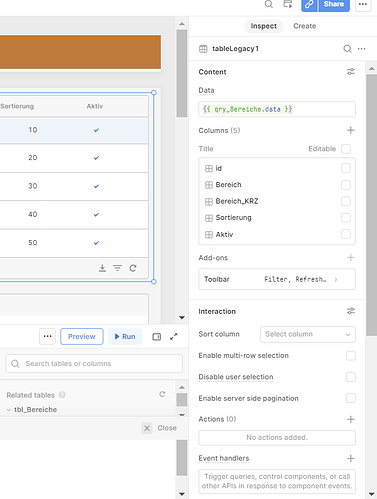377x499 pixels.
Task: Switch to the Create tab
Action: [305, 26]
